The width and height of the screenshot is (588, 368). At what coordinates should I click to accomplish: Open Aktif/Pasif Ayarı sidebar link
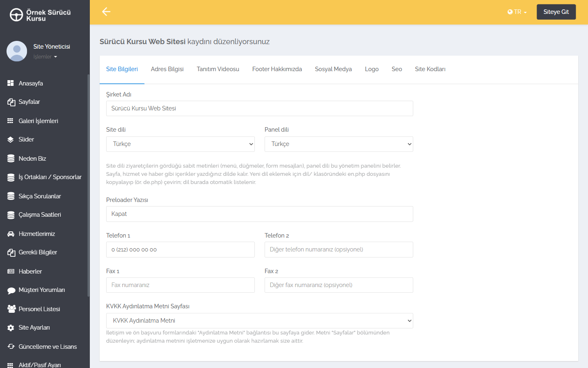pyautogui.click(x=40, y=365)
